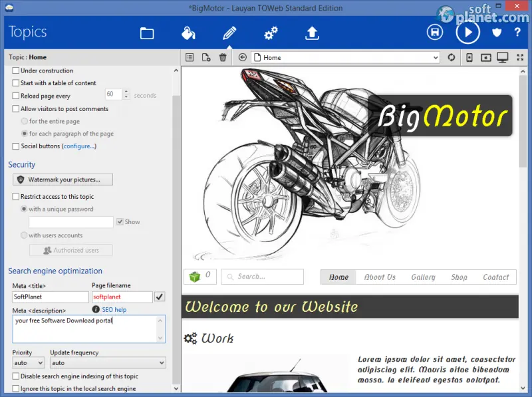This screenshot has height=397, width=532.
Task: Click the SEO help info icon
Action: (96, 309)
